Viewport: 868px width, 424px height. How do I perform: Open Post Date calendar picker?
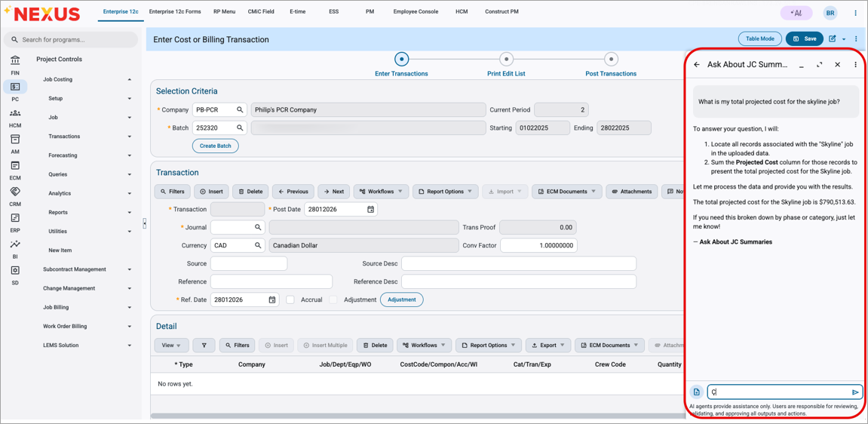[x=371, y=209]
